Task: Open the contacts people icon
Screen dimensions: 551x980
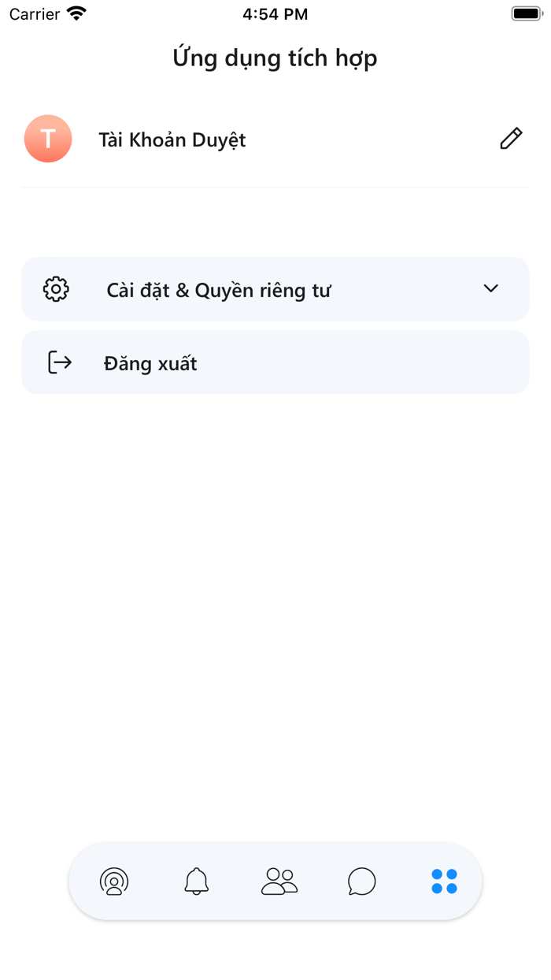Action: tap(279, 882)
